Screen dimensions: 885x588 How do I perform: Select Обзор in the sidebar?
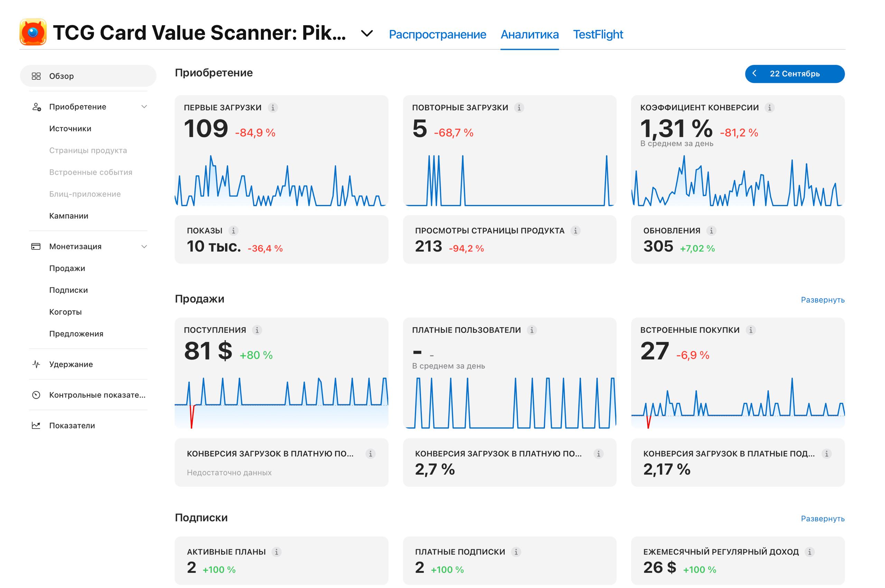coord(88,76)
